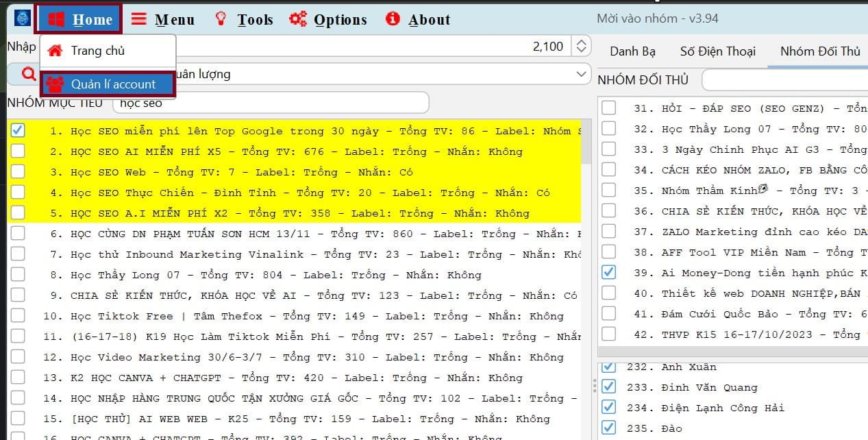
Task: Check group 4 Học SEO Thực Chiến
Action: point(18,192)
